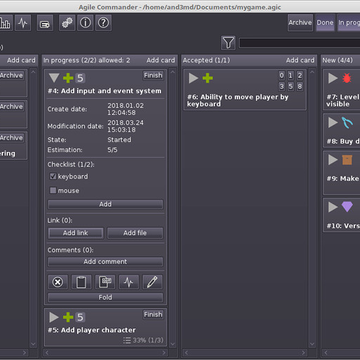This screenshot has width=360, height=360.
Task: Click the Add comment button
Action: click(x=105, y=262)
